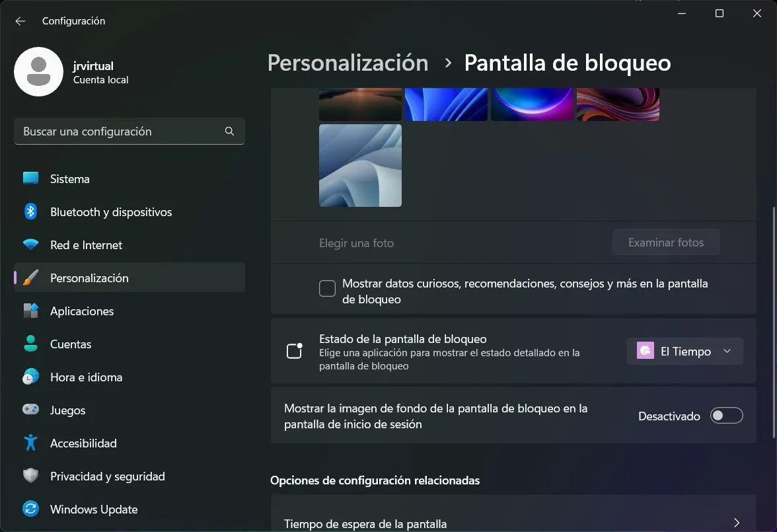Click the Aplicaciones icon
This screenshot has width=777, height=532.
pos(30,311)
